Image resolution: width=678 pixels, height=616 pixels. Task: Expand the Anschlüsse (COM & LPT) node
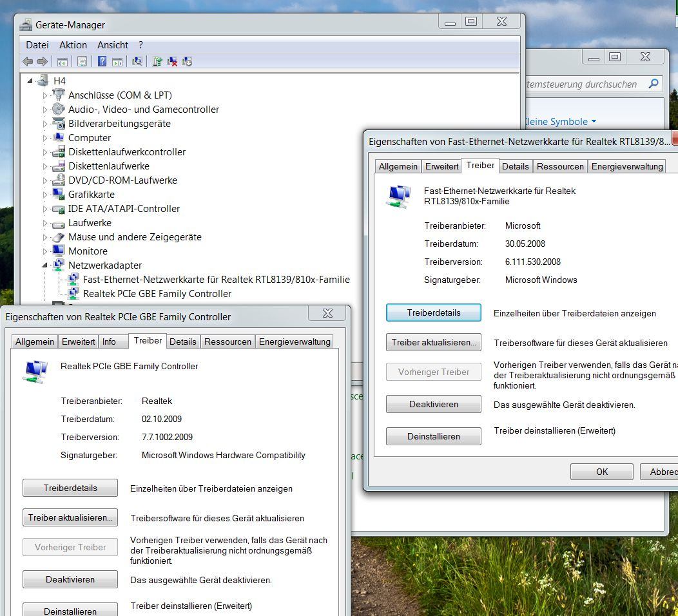pyautogui.click(x=44, y=95)
